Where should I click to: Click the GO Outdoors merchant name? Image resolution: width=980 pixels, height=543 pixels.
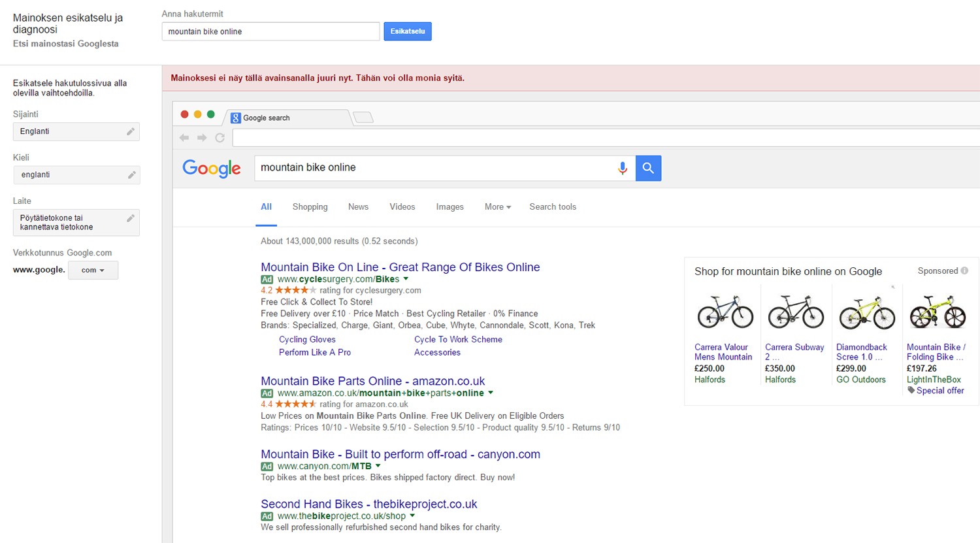[861, 379]
